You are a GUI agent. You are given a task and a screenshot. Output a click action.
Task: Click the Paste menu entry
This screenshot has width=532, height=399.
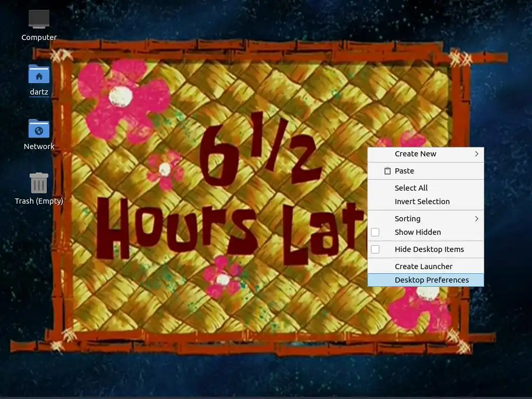426,171
